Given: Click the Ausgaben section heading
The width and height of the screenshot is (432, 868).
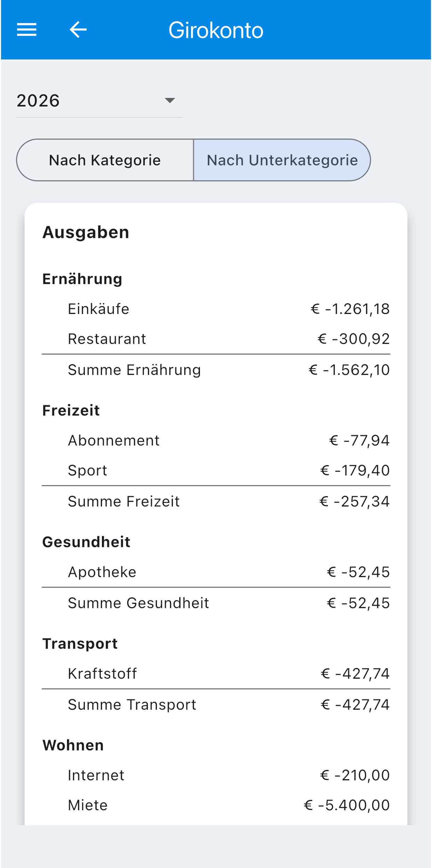Looking at the screenshot, I should click(86, 232).
